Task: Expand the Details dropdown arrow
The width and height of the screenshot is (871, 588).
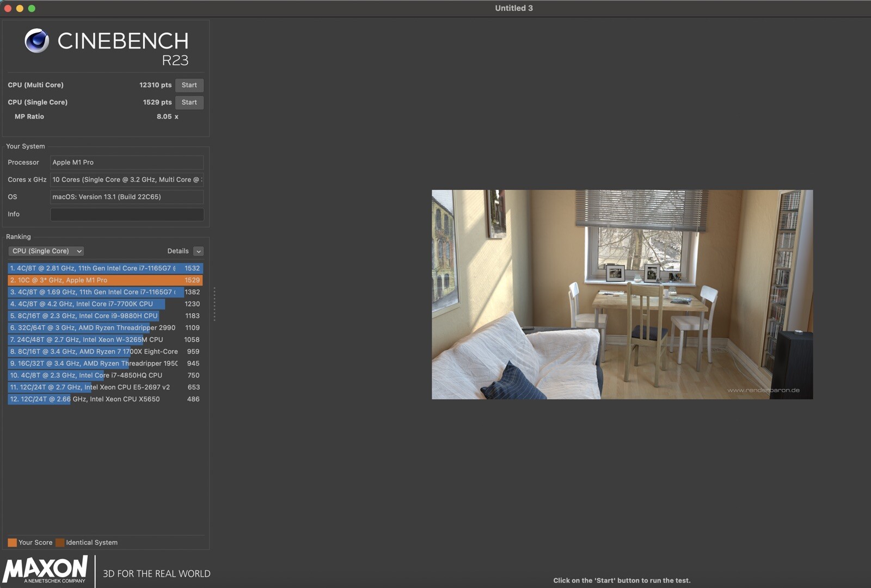Action: (199, 251)
